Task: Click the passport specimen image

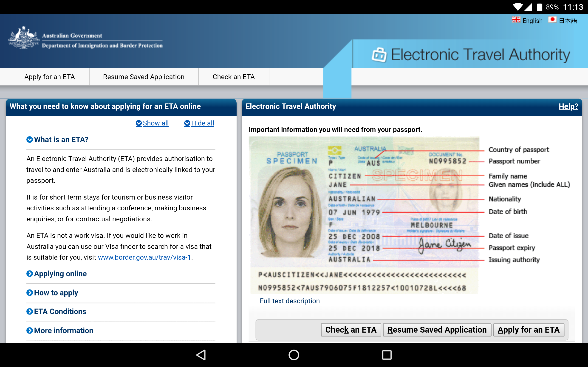Action: point(364,215)
